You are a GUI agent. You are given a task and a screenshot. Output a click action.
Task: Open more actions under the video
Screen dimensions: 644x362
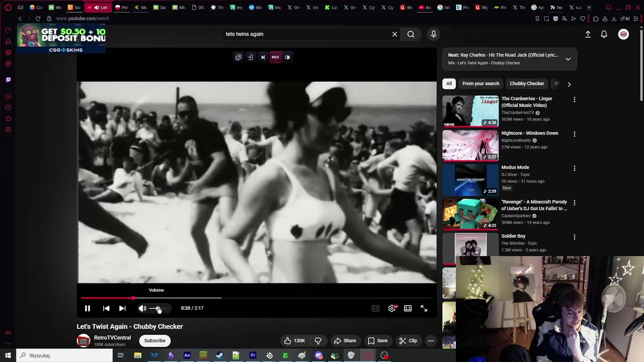coord(431,340)
